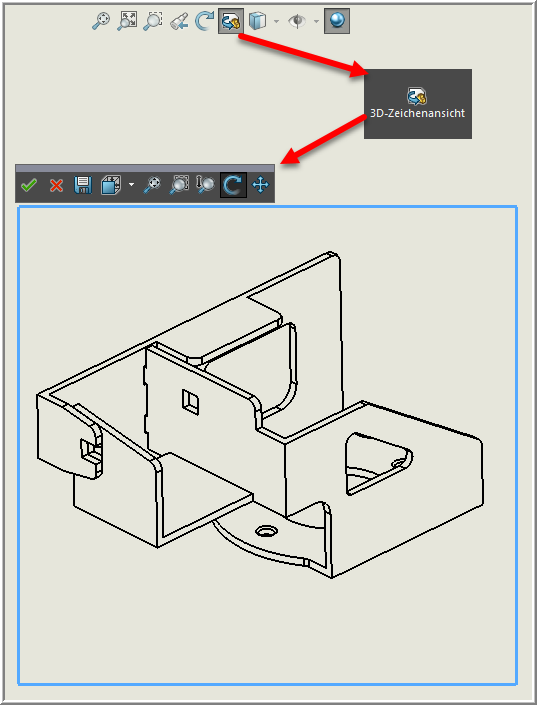Screen dimensions: 537x705
Task: Open the View Orientation dropdown arrow in dark toolbar
Action: pos(131,184)
